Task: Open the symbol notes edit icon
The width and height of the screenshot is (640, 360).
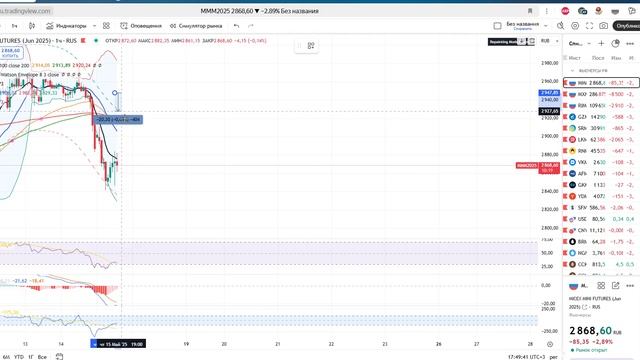Action: 616,285
